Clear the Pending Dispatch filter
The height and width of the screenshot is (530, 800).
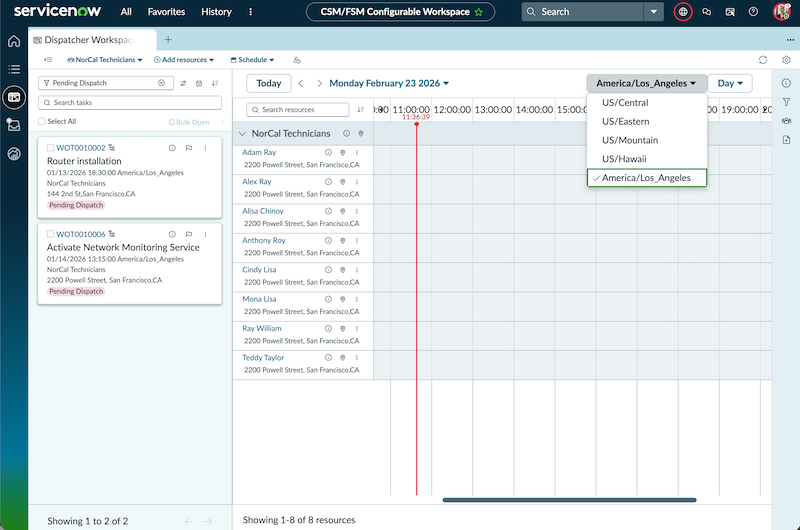coord(161,83)
